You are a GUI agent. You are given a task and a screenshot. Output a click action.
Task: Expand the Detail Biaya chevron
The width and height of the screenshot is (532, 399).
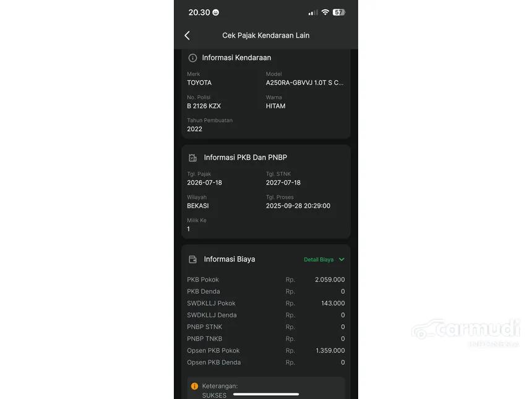tap(341, 260)
